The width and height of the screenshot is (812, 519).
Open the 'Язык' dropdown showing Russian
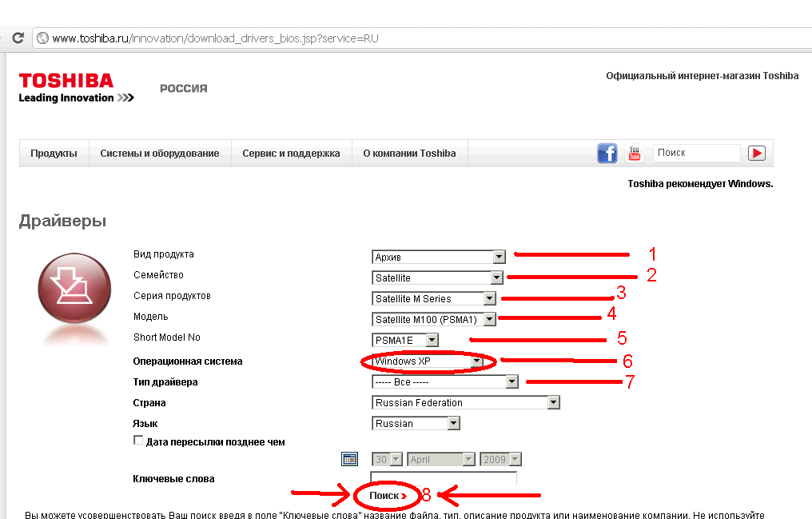416,423
